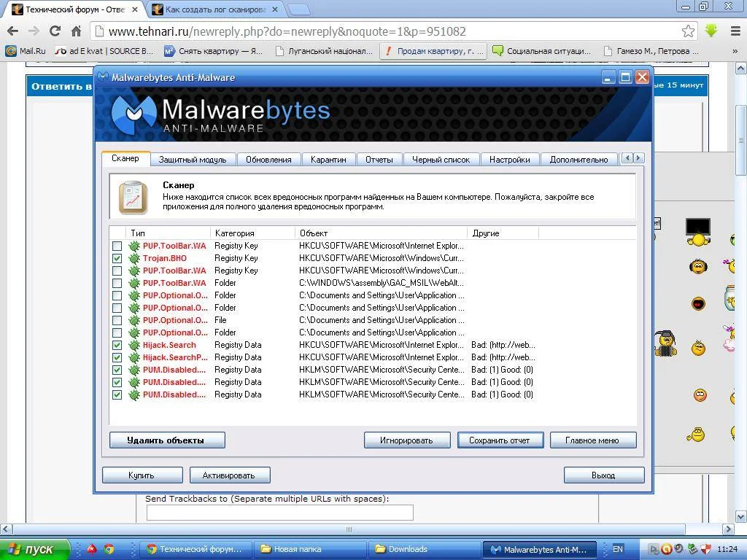Return via the Главное меню button

[x=593, y=440]
